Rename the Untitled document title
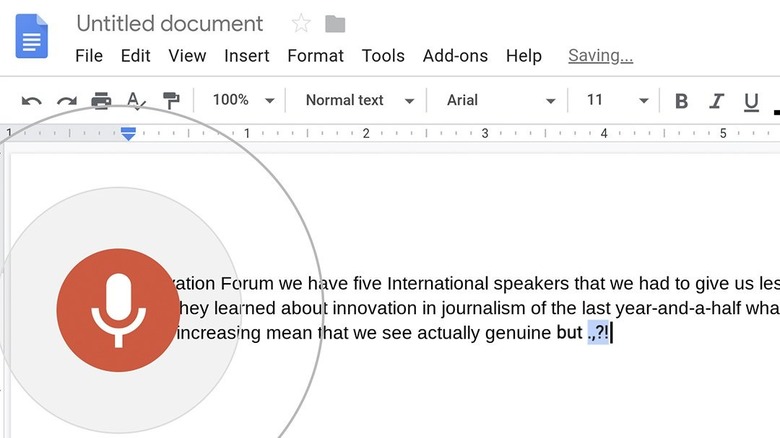 click(x=170, y=23)
